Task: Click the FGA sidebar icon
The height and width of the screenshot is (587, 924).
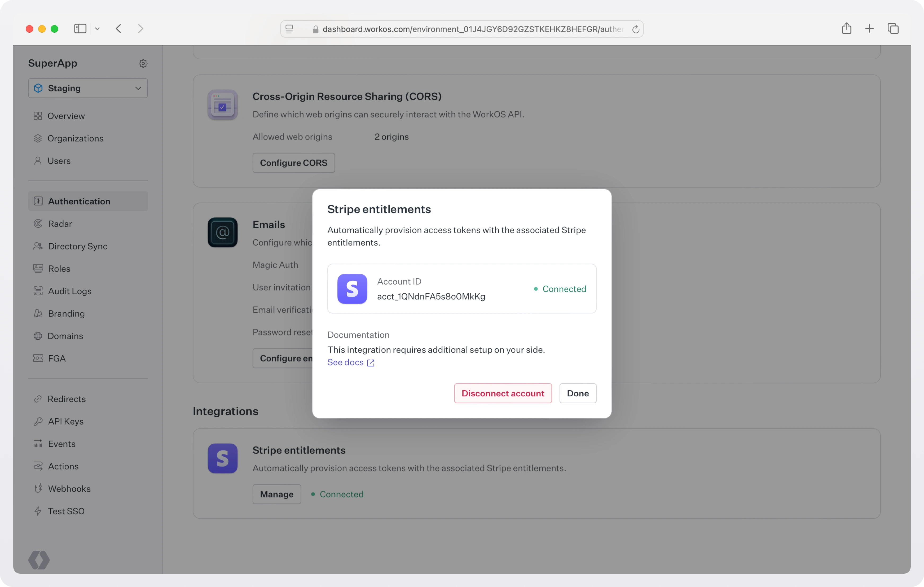Action: click(38, 358)
